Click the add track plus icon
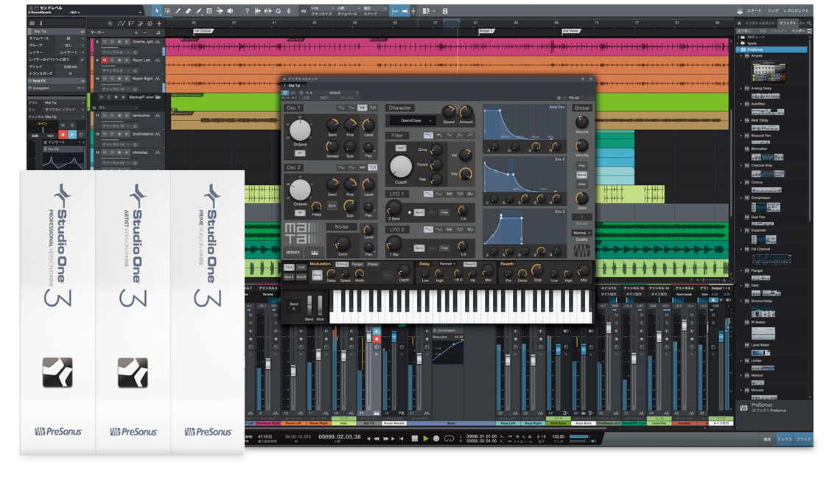Screen dimensions: 840x504 tap(159, 24)
